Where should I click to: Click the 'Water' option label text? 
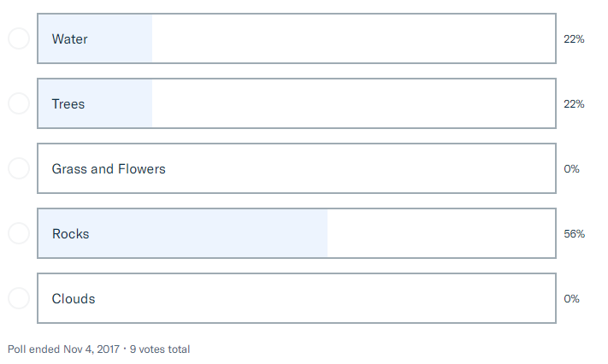coord(69,39)
